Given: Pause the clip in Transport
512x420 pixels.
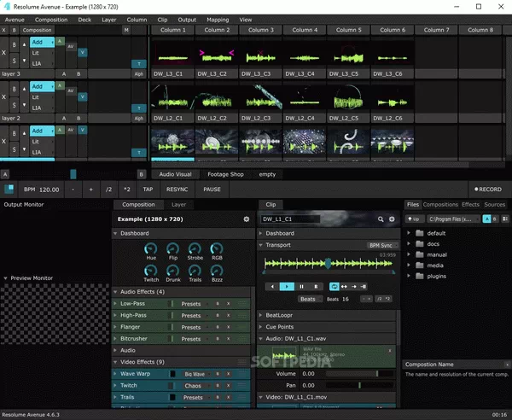Looking at the screenshot, I should tap(301, 287).
